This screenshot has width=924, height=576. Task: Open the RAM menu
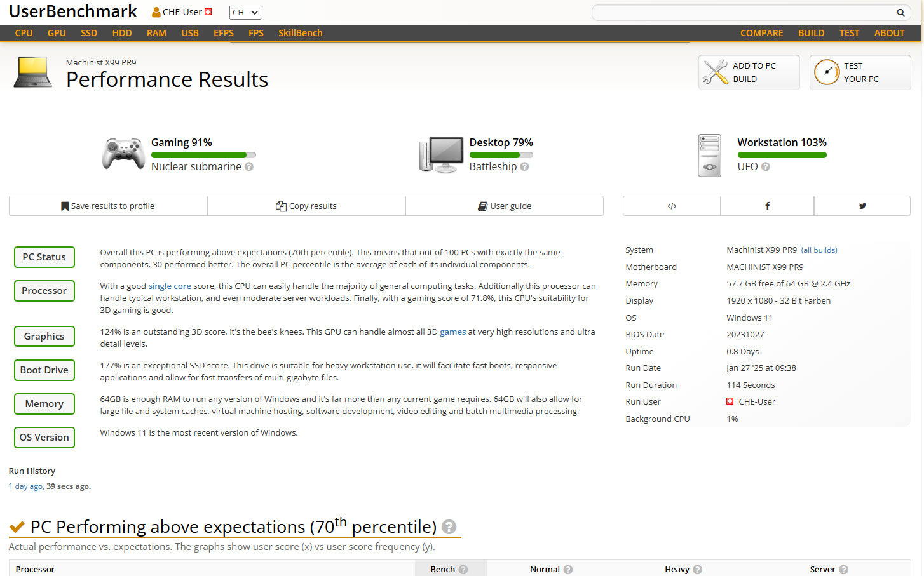[156, 33]
